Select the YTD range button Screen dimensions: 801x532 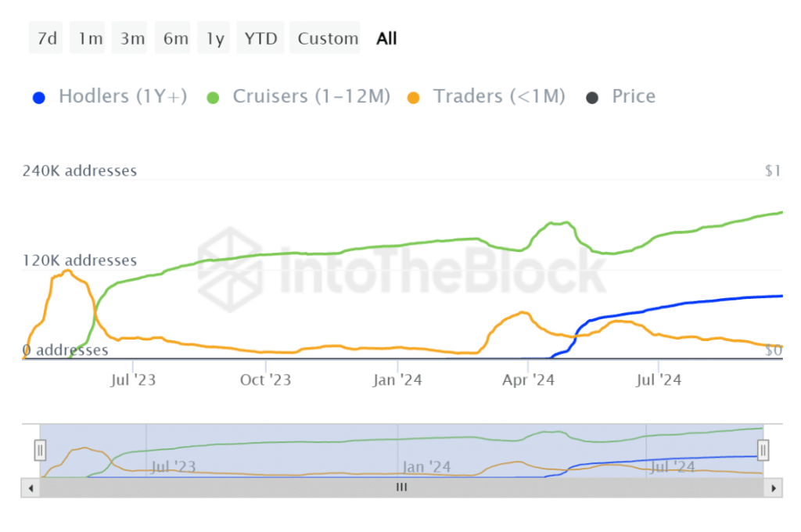pos(260,38)
